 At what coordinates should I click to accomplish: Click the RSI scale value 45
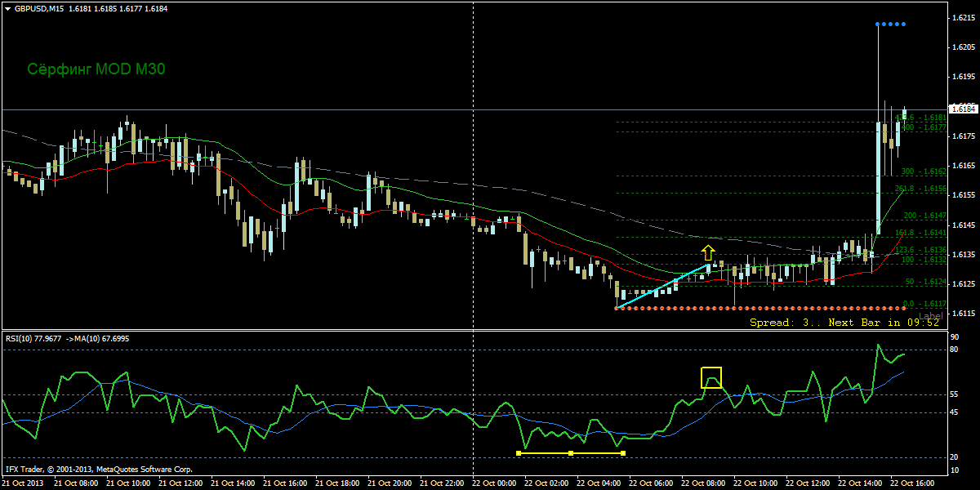coord(955,412)
